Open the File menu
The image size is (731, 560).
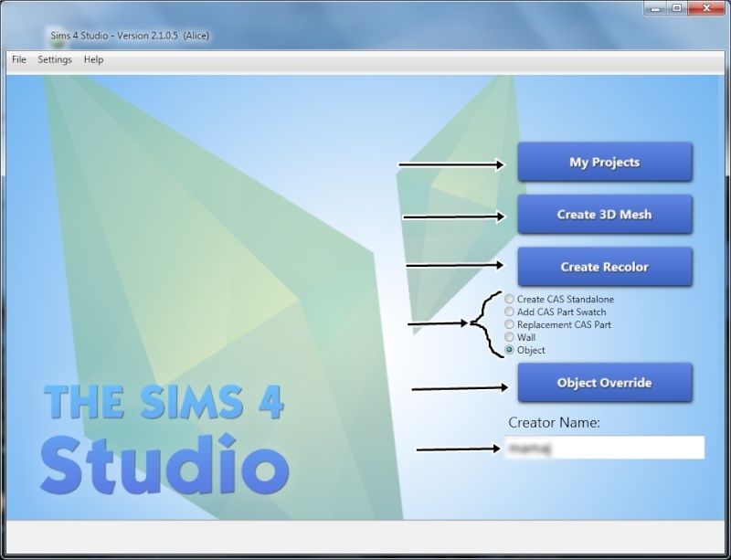coord(18,59)
